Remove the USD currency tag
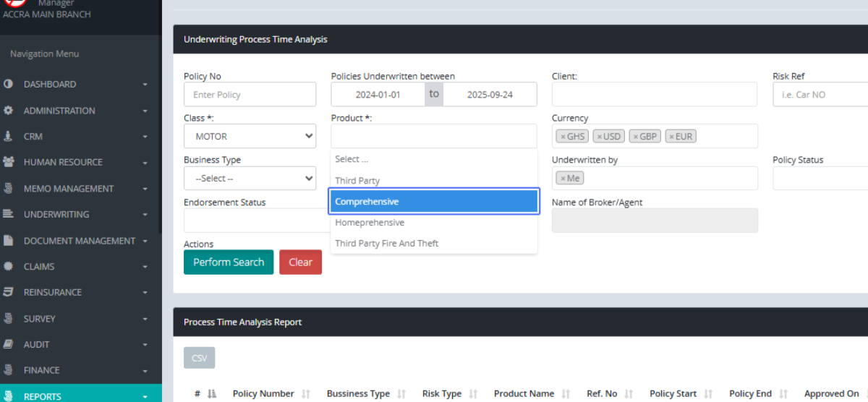The image size is (868, 402). click(x=599, y=137)
